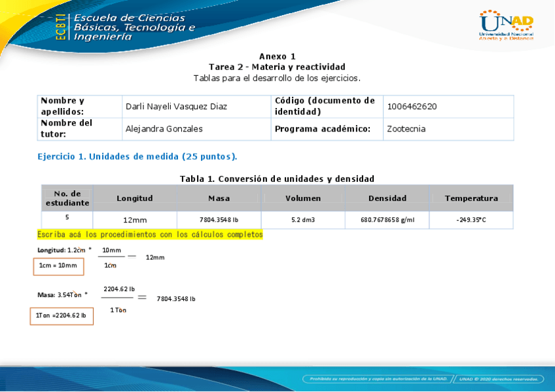Click the 7804.3548 lb mass cell
The height and width of the screenshot is (392, 555).
(x=219, y=220)
